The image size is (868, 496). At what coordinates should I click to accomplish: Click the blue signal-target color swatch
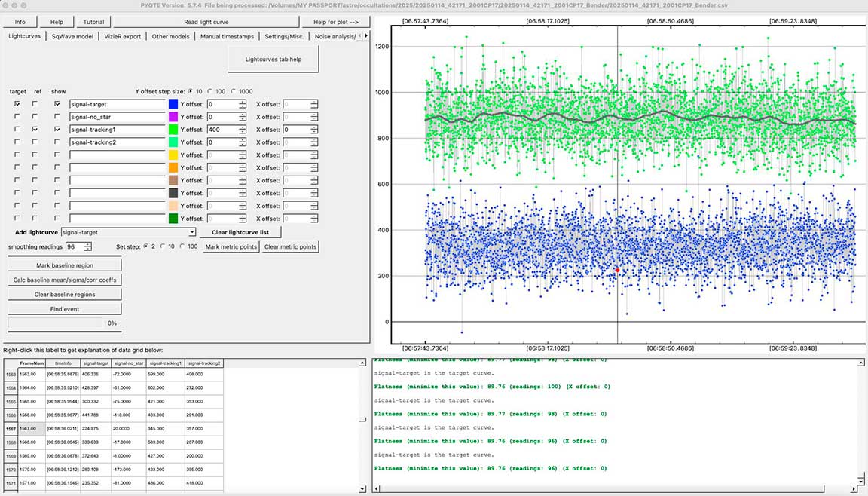coord(173,104)
